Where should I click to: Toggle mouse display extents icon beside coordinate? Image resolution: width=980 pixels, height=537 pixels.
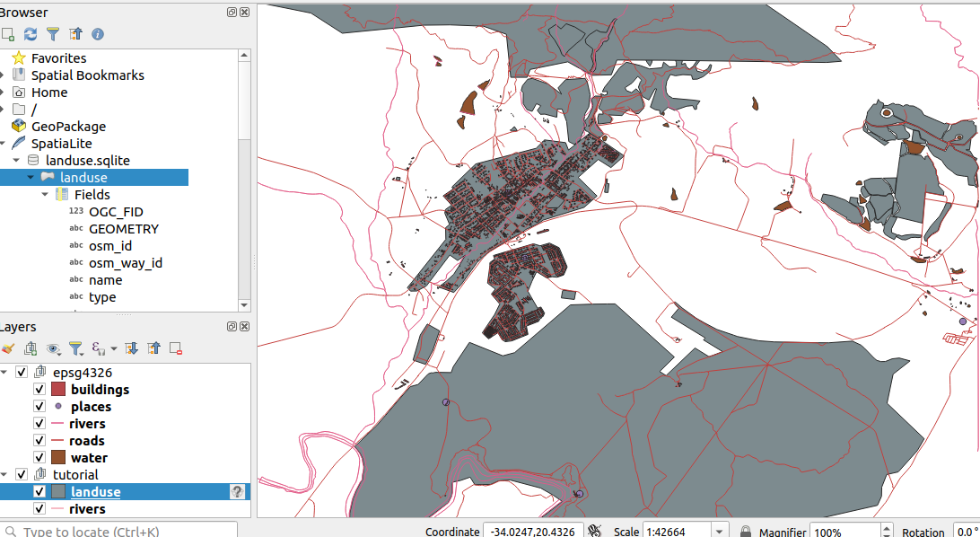click(594, 531)
